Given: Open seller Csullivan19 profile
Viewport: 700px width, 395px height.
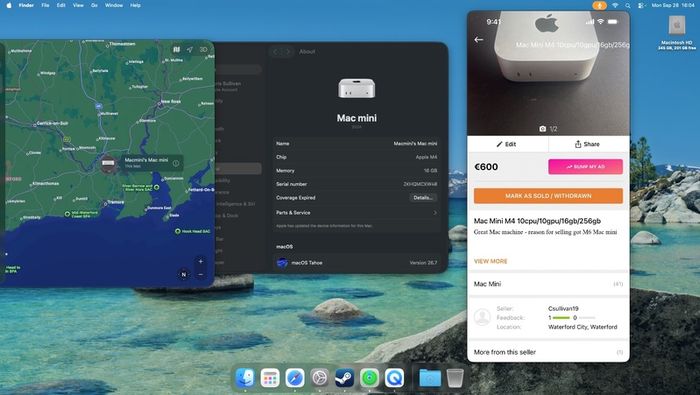Looking at the screenshot, I should pyautogui.click(x=563, y=308).
